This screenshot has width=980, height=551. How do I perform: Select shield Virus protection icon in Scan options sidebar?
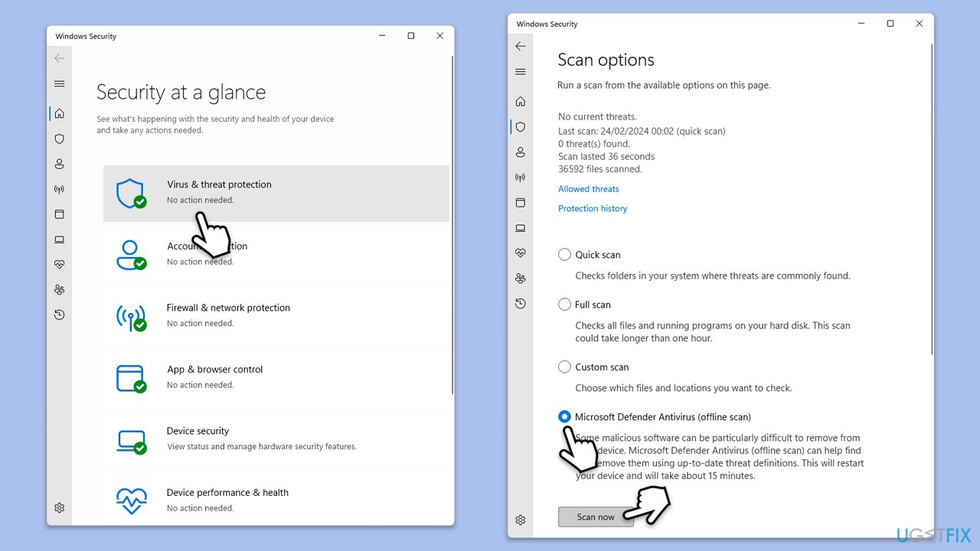[x=521, y=127]
